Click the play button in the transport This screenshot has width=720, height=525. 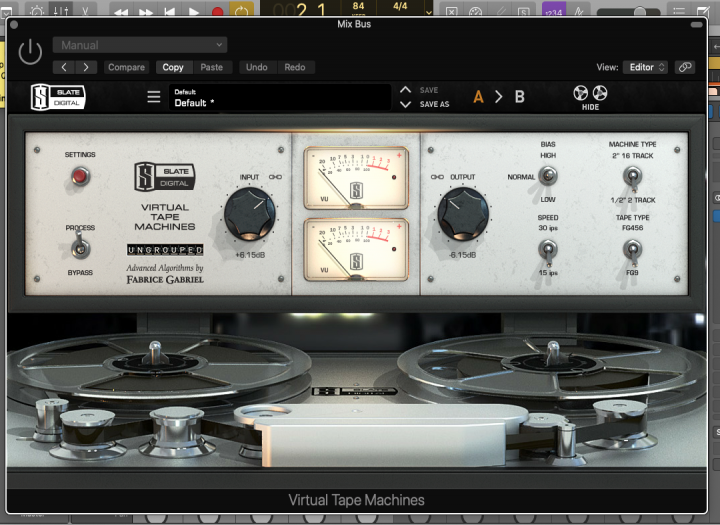coord(194,11)
